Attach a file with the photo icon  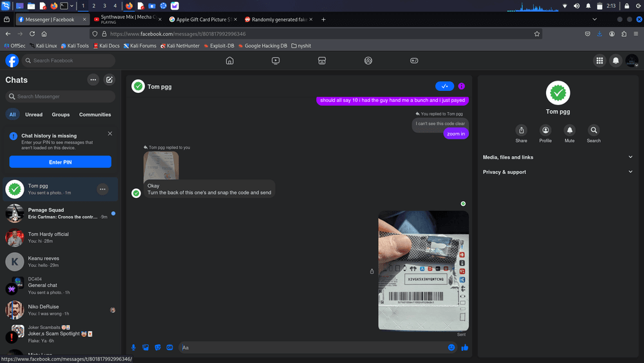coord(146,348)
